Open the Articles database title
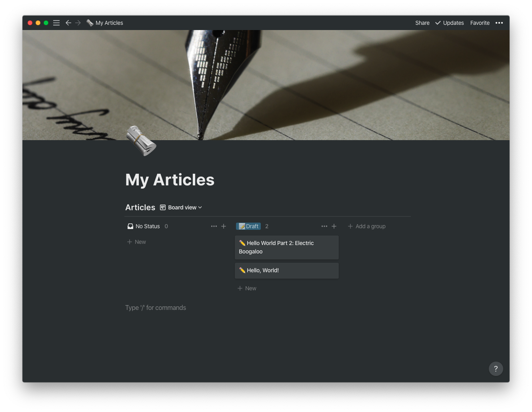532x412 pixels. click(140, 207)
